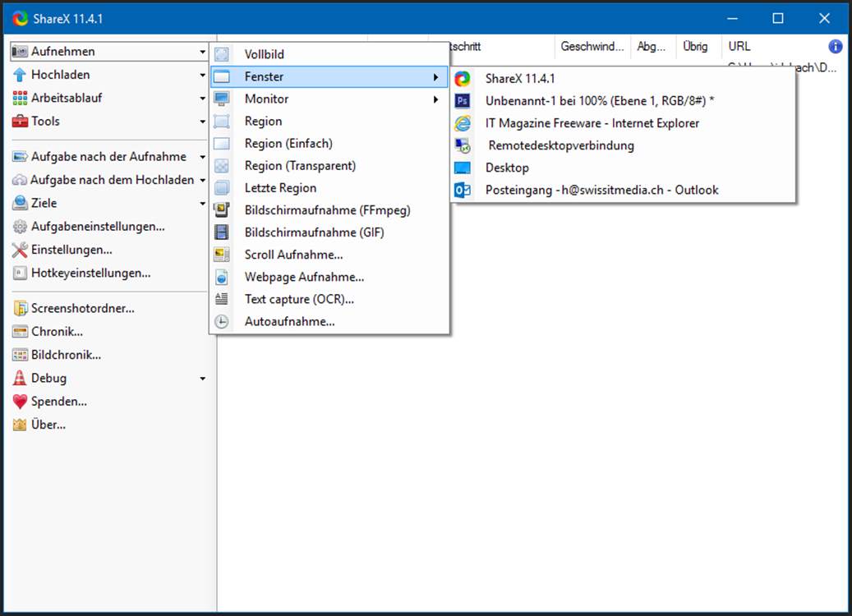852x616 pixels.
Task: Click the Aufgabeneinstellungen gear icon
Action: 20,227
